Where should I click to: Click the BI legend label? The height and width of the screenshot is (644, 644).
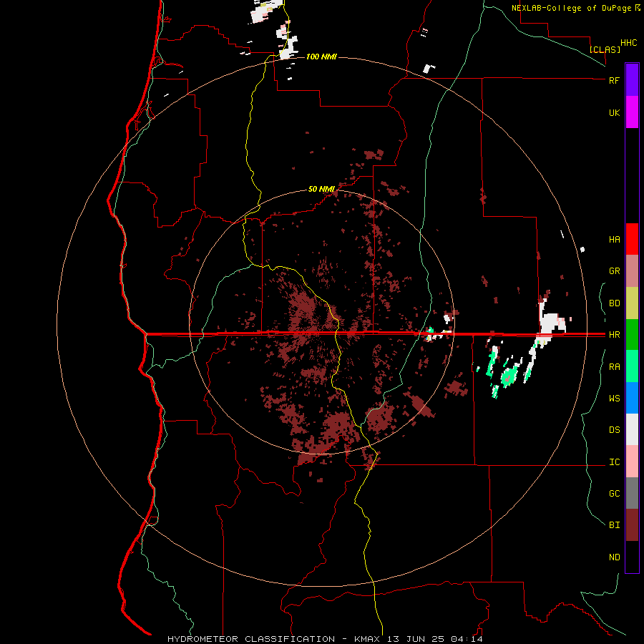[614, 525]
